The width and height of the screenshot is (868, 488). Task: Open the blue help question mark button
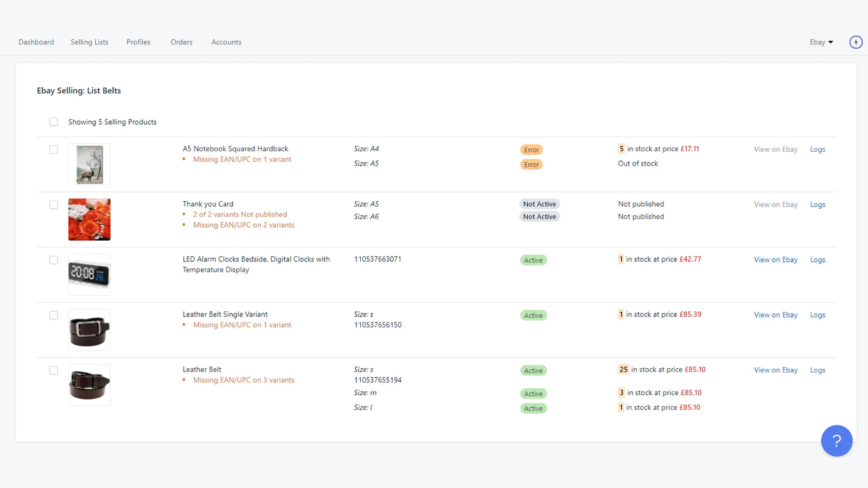coord(837,441)
